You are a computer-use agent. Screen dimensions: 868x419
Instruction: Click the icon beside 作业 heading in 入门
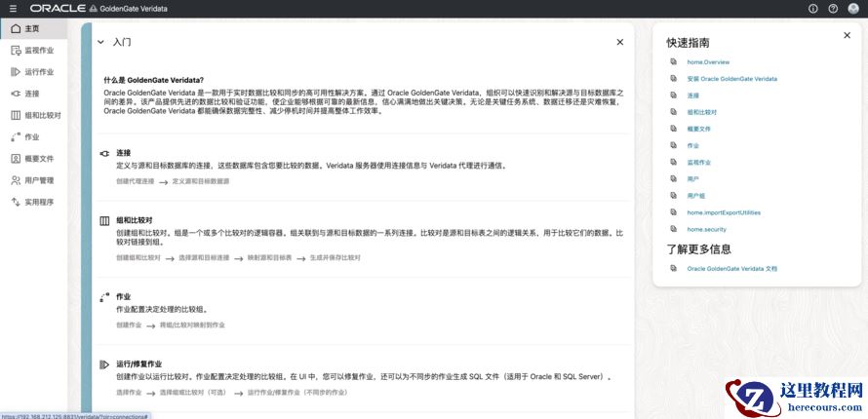[104, 297]
